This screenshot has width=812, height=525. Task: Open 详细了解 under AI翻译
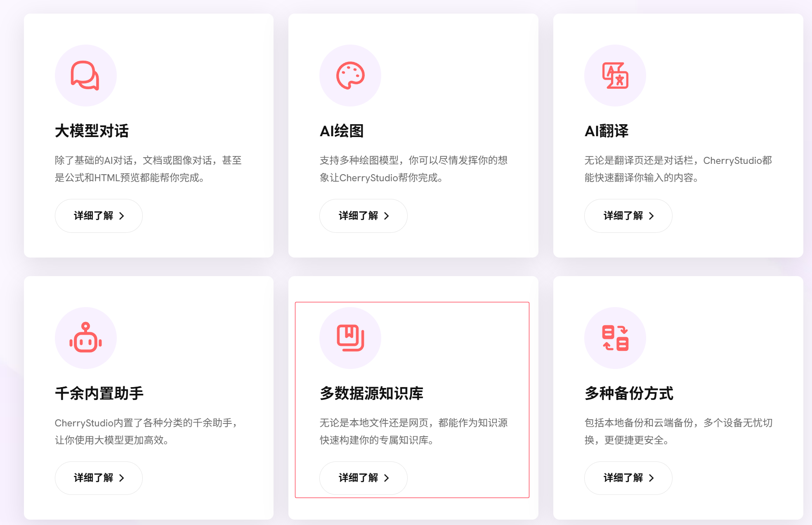(x=628, y=216)
